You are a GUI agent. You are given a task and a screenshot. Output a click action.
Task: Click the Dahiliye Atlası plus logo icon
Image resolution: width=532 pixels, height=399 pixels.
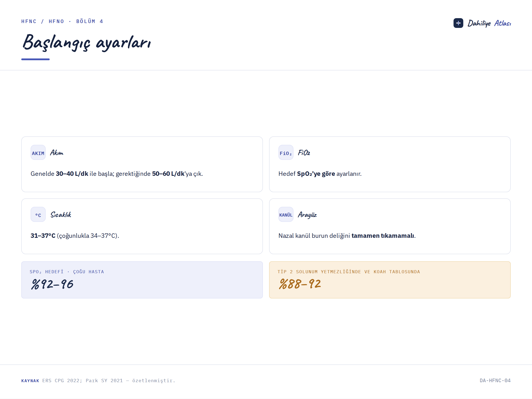458,23
